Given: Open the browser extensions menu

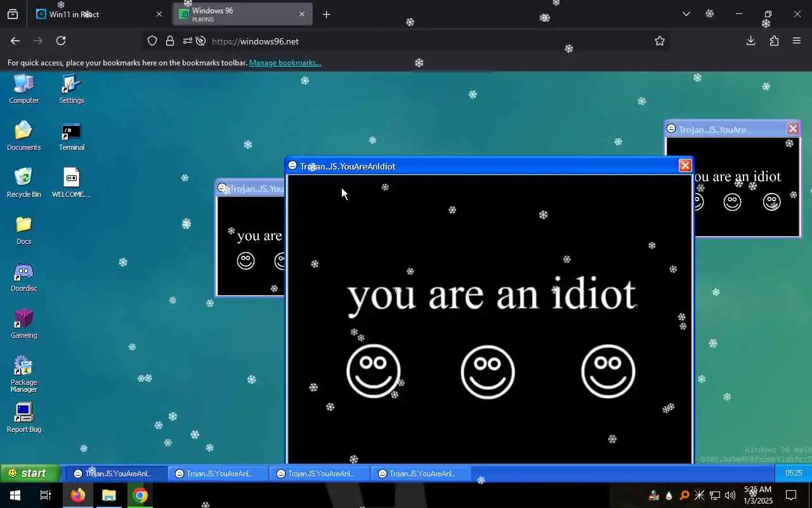Looking at the screenshot, I should [774, 41].
